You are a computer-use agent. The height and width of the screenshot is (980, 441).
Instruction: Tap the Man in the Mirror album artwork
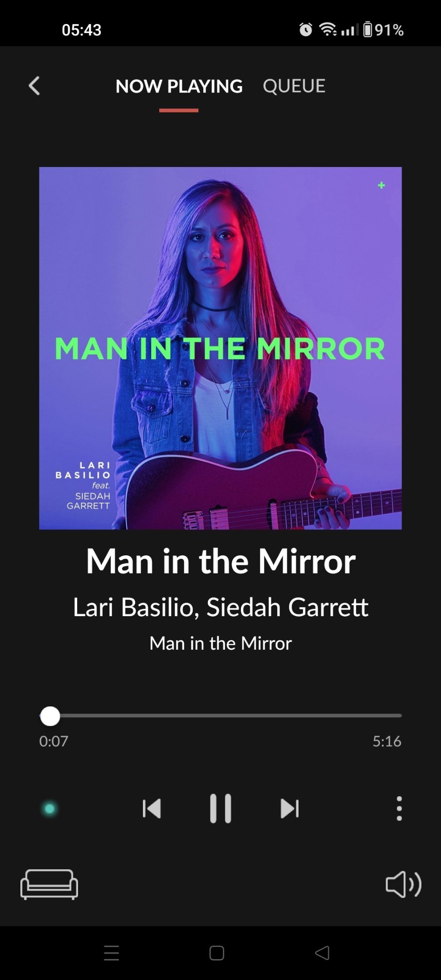[220, 348]
